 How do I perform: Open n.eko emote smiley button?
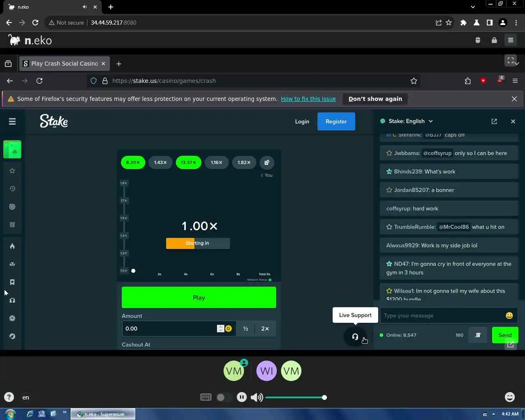point(510,397)
